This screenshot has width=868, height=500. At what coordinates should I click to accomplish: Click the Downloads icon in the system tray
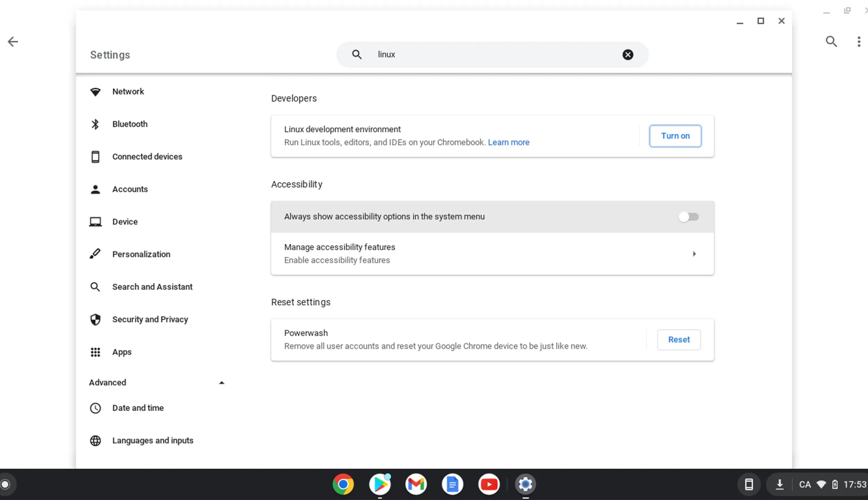click(x=780, y=484)
